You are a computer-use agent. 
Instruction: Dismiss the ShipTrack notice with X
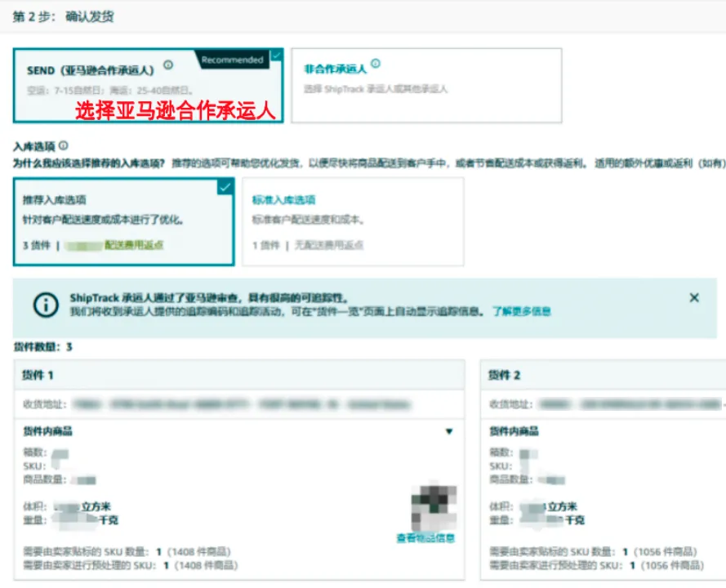coord(694,298)
